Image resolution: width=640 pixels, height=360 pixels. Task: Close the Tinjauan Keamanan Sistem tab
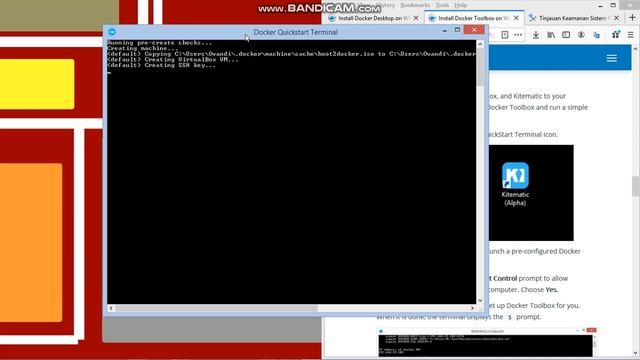pos(616,18)
